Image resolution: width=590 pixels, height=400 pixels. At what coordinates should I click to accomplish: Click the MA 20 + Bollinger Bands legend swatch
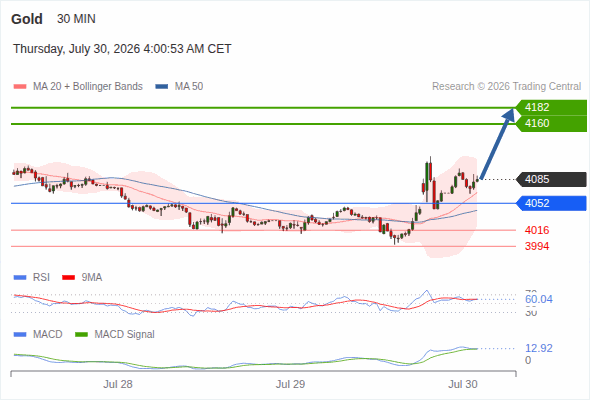(20, 87)
